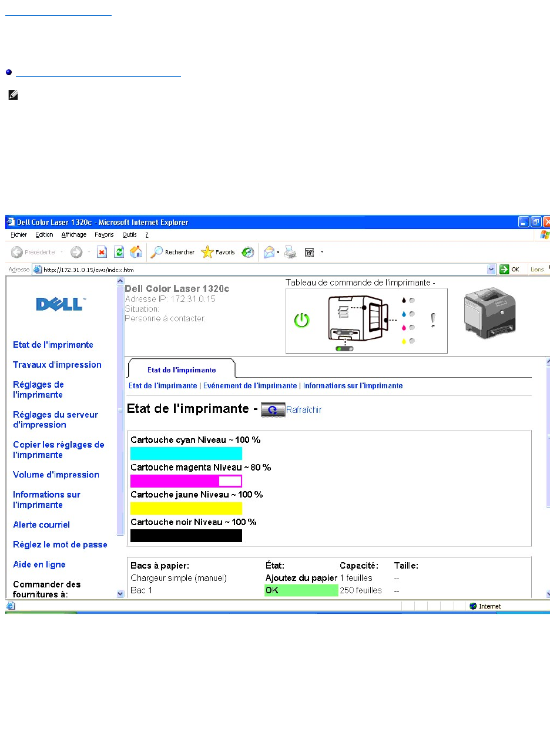This screenshot has height=756, width=550.
Task: Click the magenta cartridge level bar
Action: click(186, 481)
